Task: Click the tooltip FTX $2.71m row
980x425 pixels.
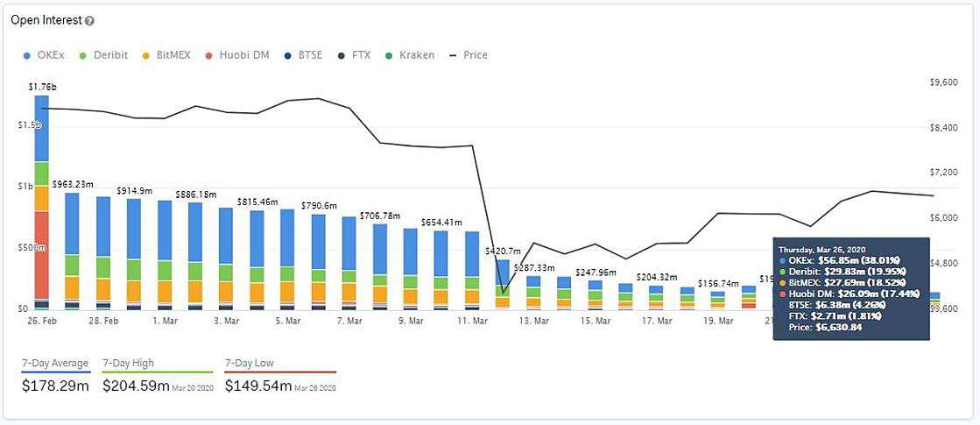Action: click(833, 316)
